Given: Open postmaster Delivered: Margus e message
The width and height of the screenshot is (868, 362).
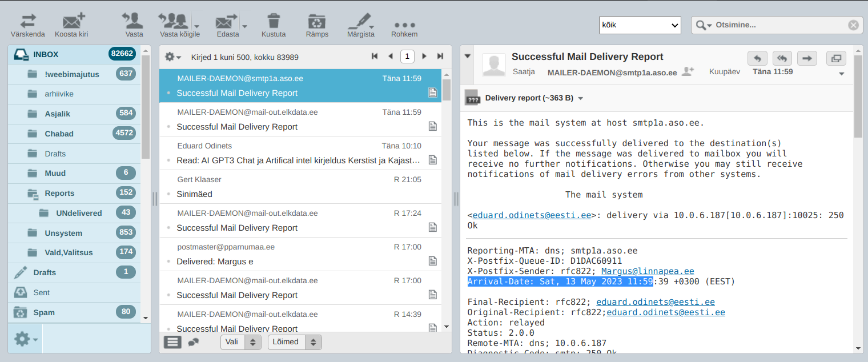Looking at the screenshot, I should [300, 254].
